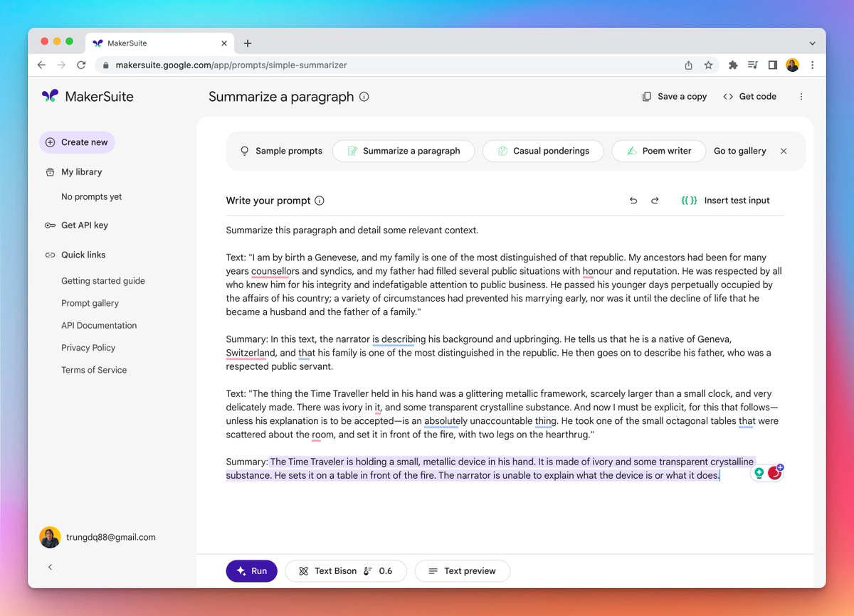Click the browser forward arrow
The image size is (854, 616).
[x=61, y=65]
